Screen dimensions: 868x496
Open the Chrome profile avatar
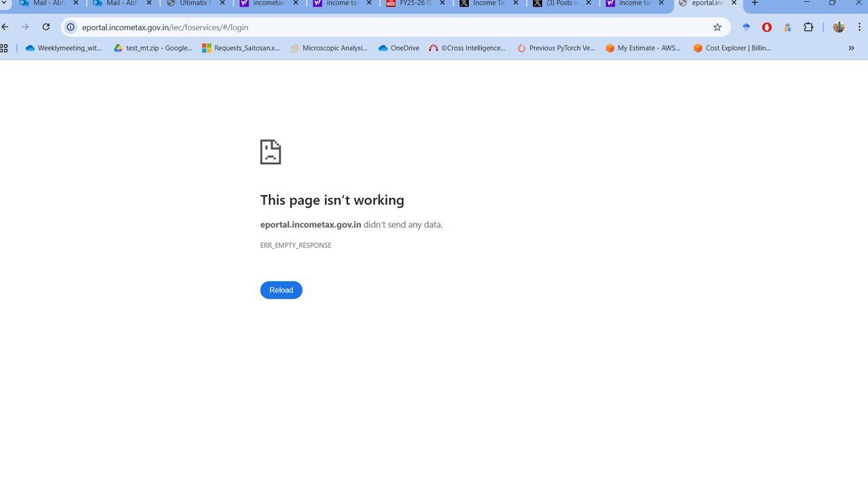(839, 27)
